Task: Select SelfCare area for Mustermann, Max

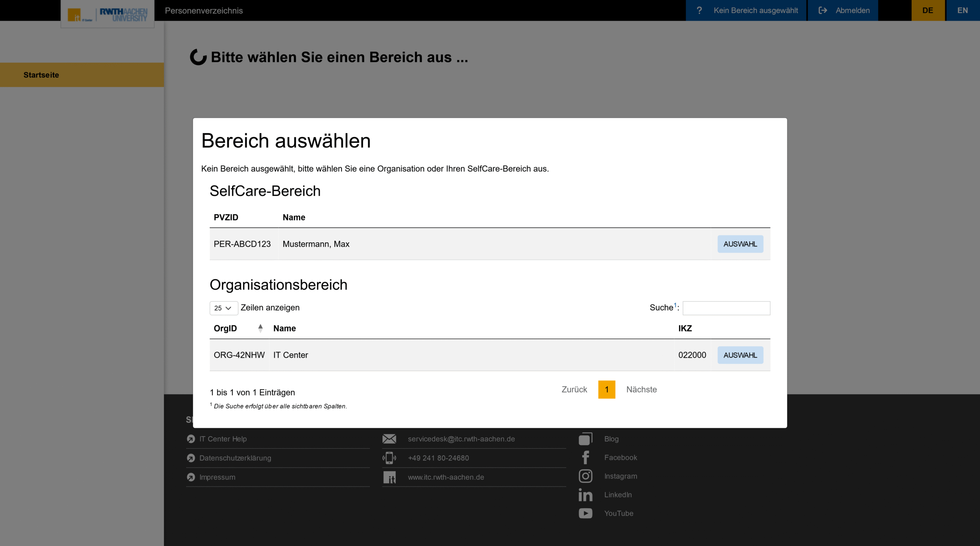Action: 740,244
